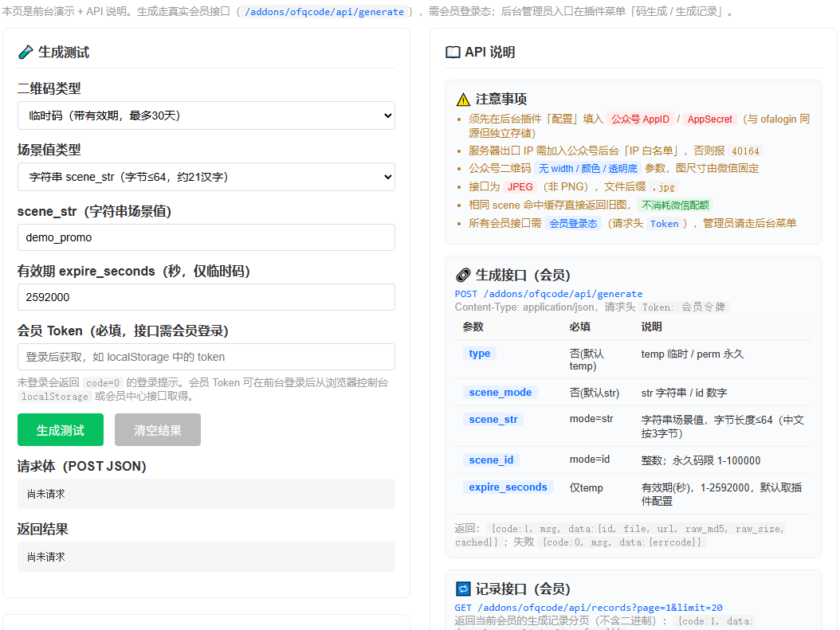Click the /addons/ofqcode/api/generate link in the intro

pyautogui.click(x=324, y=12)
